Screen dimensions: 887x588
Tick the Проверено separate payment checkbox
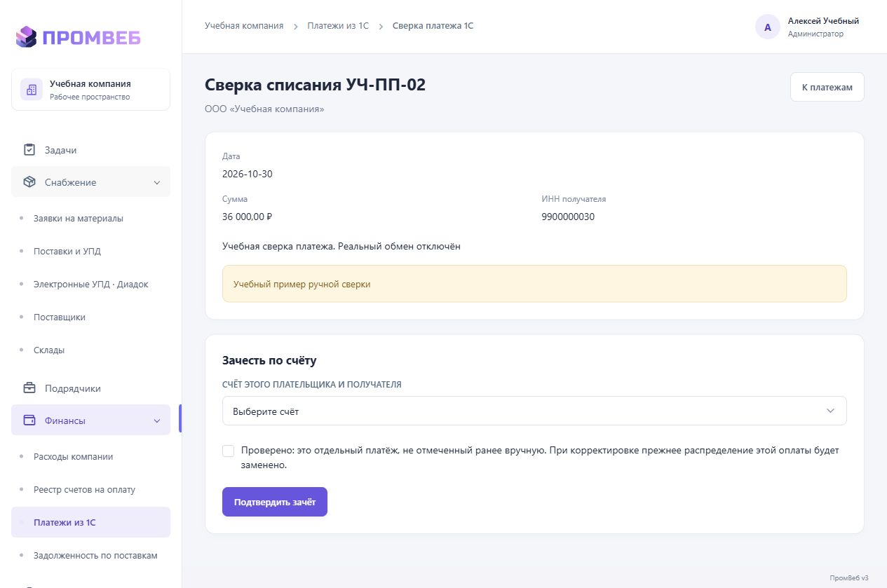pos(228,451)
